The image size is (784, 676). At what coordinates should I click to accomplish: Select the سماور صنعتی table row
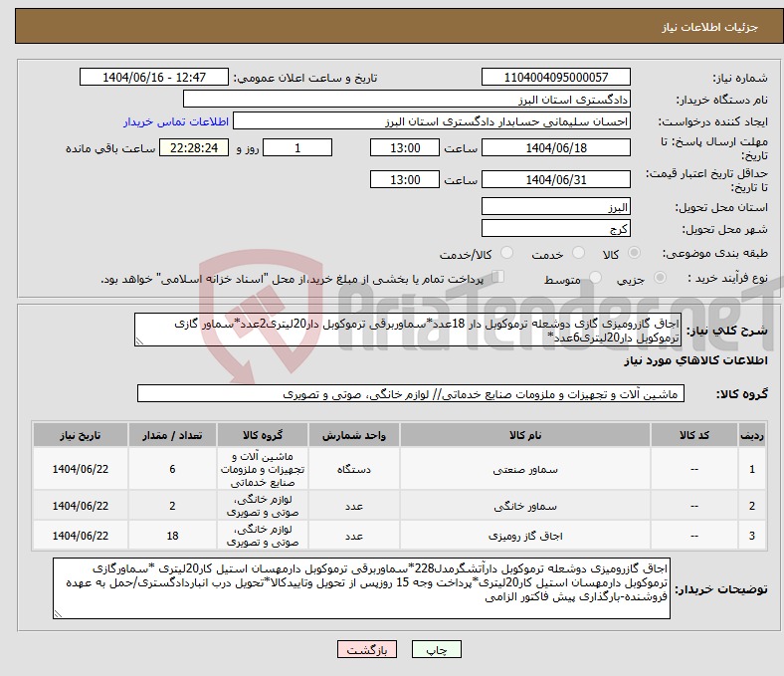click(398, 468)
